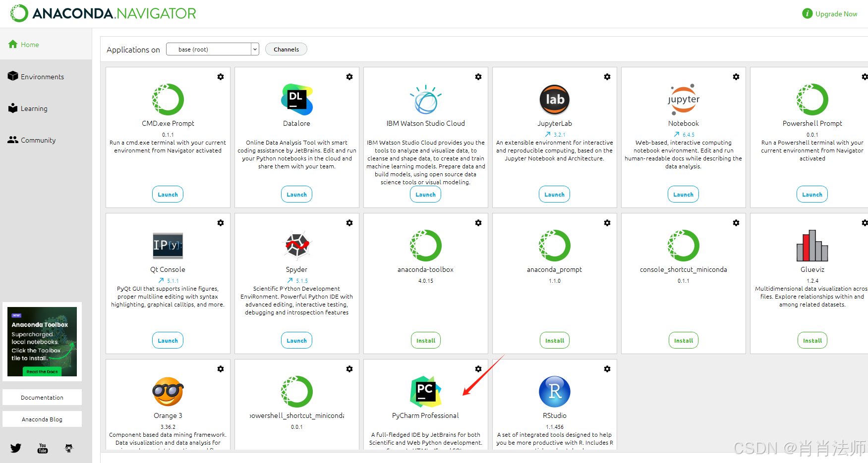Viewport: 868px width, 463px height.
Task: Open the IBM Watson Studio Cloud settings gear
Action: pyautogui.click(x=478, y=77)
